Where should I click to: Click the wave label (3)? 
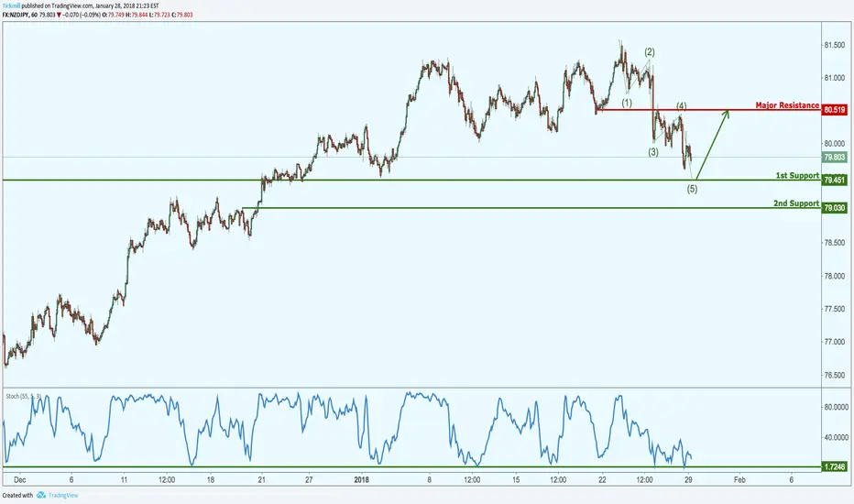[653, 152]
